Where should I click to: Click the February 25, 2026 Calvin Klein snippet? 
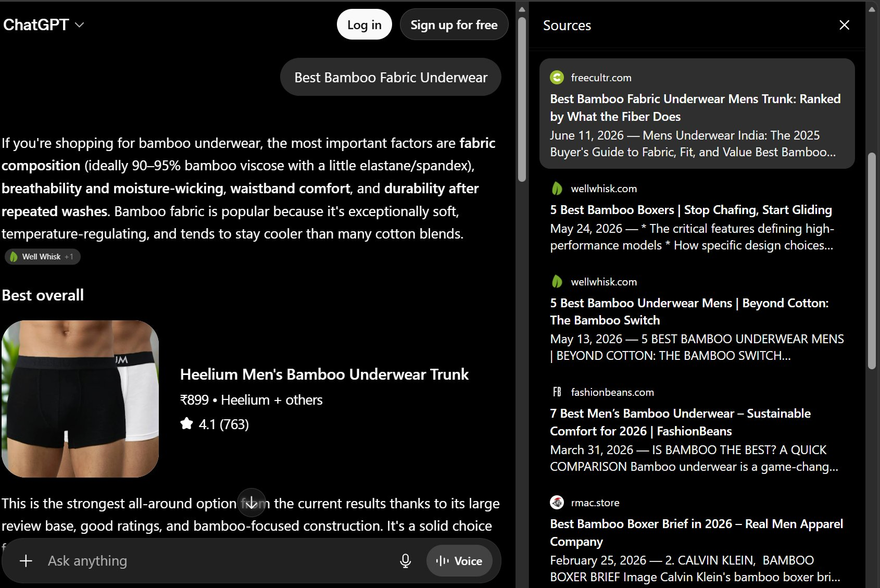695,569
